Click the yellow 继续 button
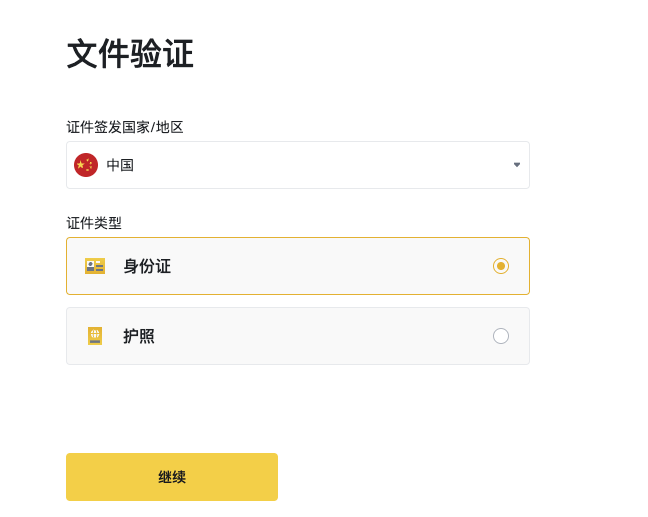The width and height of the screenshot is (648, 517). (x=172, y=477)
